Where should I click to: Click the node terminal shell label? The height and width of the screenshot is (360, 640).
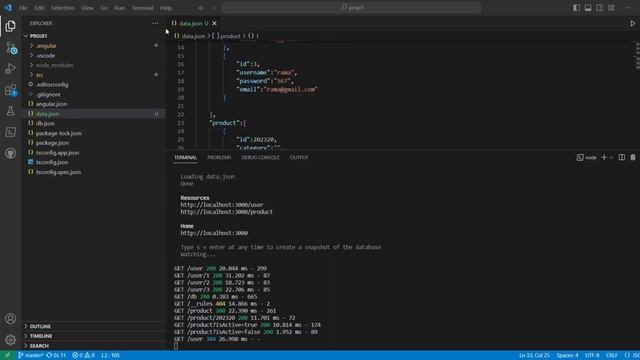click(x=587, y=157)
